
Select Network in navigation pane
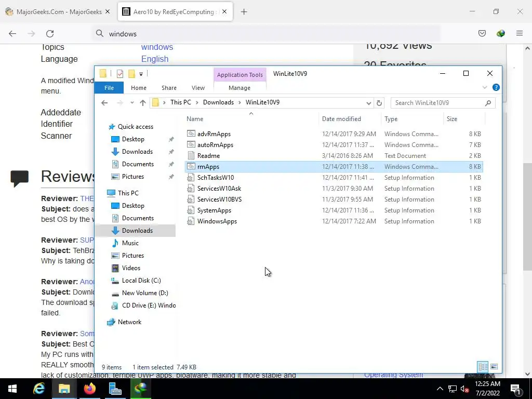point(129,322)
